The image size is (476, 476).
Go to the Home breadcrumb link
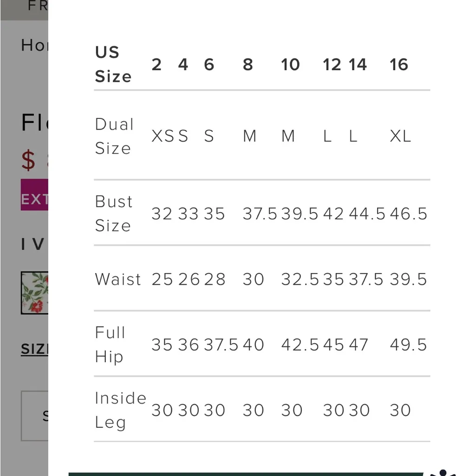click(x=34, y=45)
